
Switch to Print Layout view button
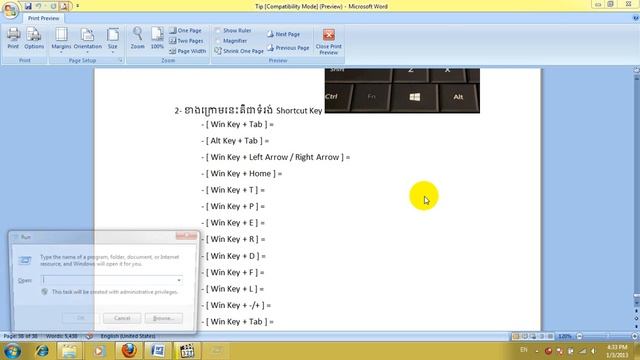pos(516,336)
